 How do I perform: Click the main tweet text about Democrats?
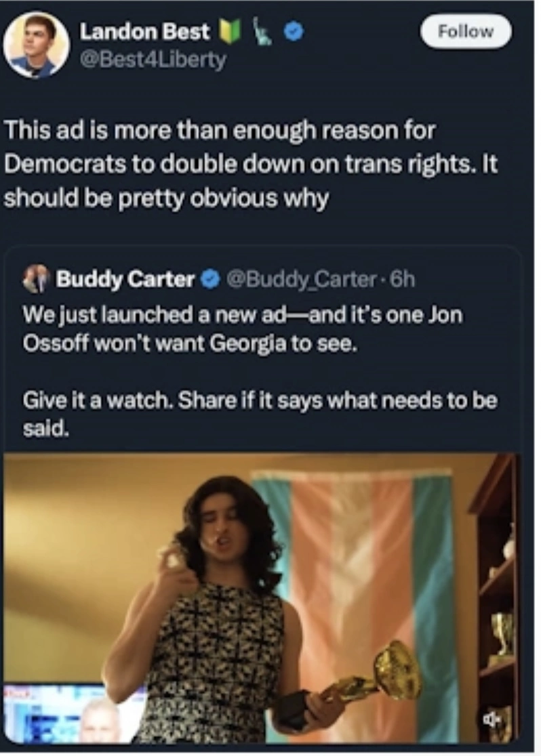250,165
